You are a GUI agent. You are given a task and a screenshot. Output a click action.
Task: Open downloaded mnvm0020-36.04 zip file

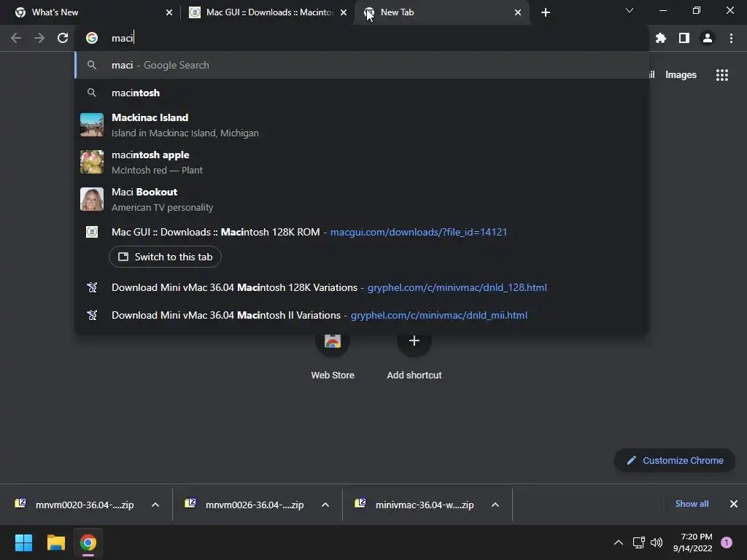point(75,505)
